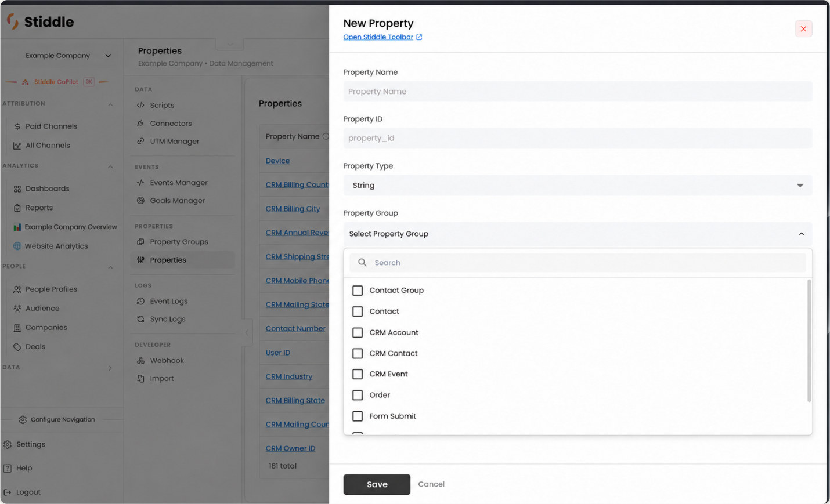Focus the Property Name input field

(x=578, y=92)
